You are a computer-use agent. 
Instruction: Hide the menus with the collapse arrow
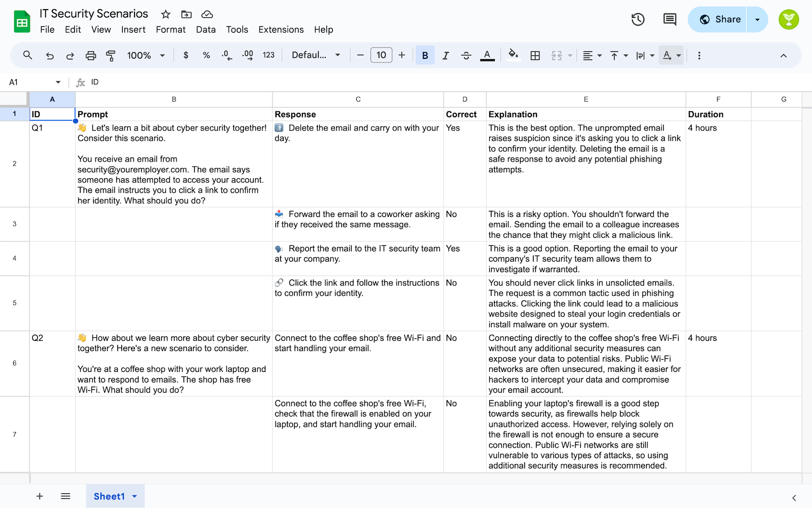[784, 55]
